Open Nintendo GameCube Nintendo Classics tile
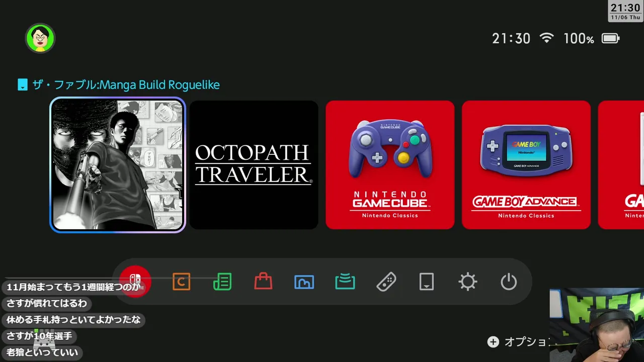The height and width of the screenshot is (362, 644). click(390, 165)
